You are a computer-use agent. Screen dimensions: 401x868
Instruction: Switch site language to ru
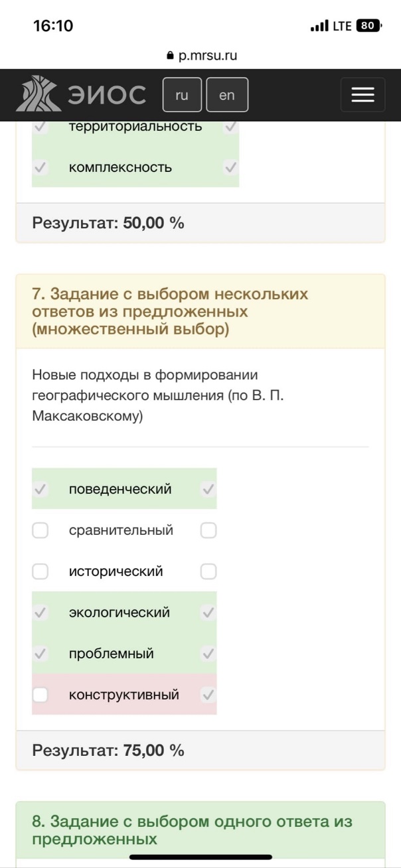click(x=182, y=95)
